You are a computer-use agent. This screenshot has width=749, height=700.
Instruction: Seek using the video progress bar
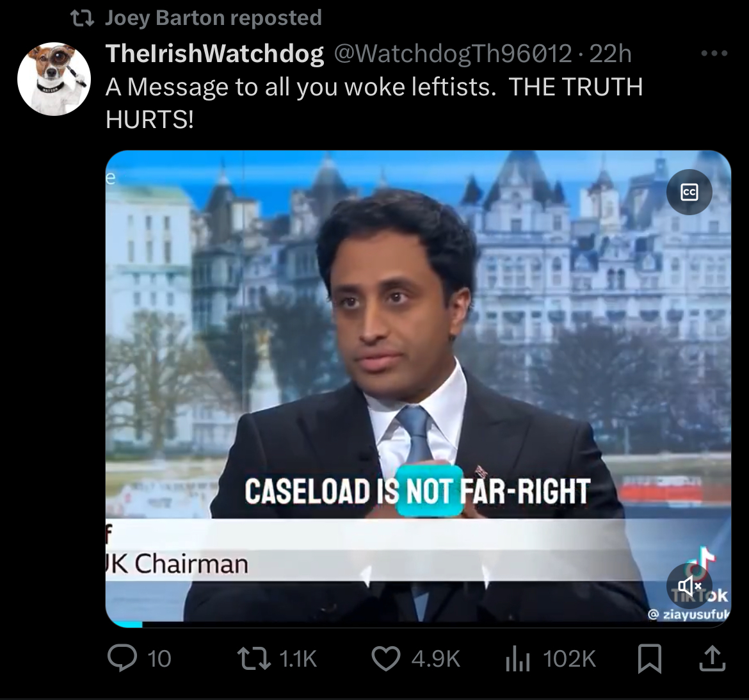[418, 624]
